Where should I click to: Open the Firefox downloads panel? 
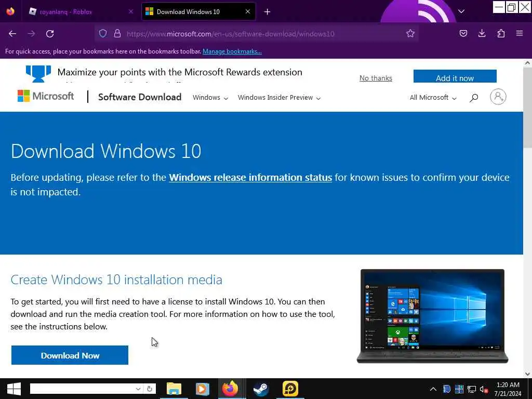(482, 33)
